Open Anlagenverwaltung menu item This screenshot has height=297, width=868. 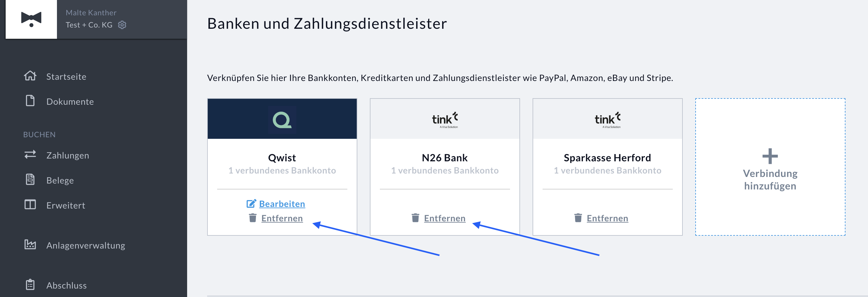86,245
